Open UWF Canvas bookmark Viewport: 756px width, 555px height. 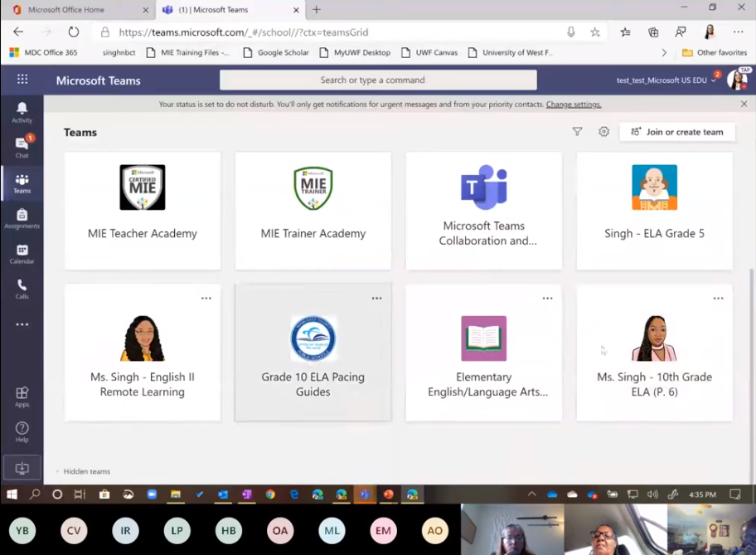(429, 52)
